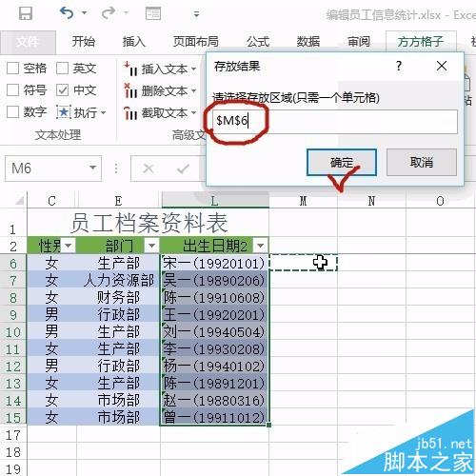Switch to the 公式 ribbon tab
The image size is (476, 476).
pyautogui.click(x=258, y=42)
